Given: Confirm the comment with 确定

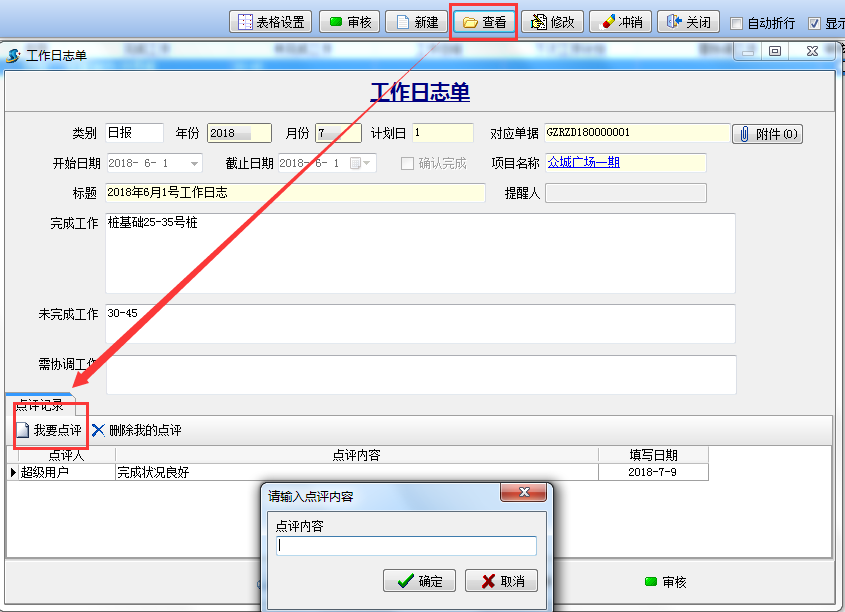Looking at the screenshot, I should [x=419, y=581].
